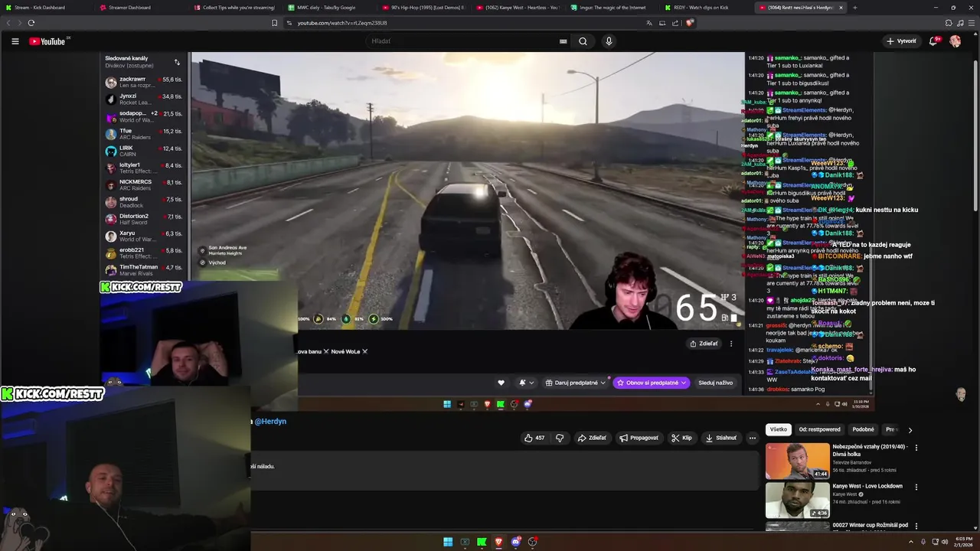
Task: Switch to Kanye West - Heartless tab
Action: click(518, 8)
